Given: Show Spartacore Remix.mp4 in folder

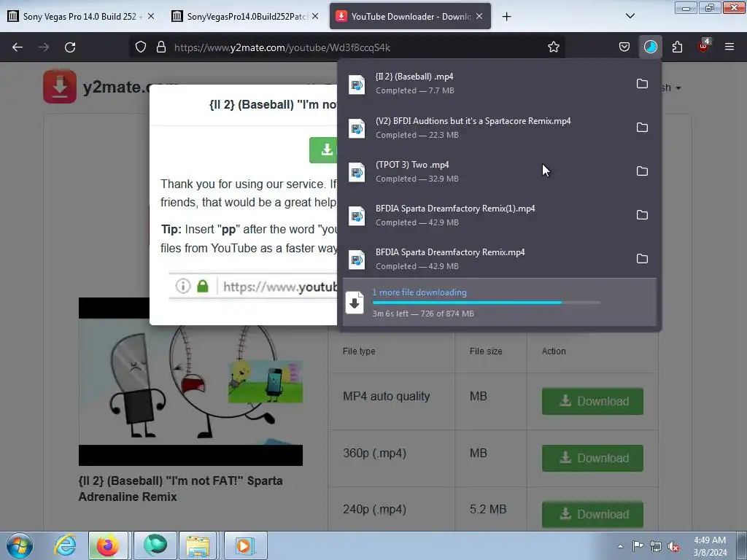Looking at the screenshot, I should [642, 128].
